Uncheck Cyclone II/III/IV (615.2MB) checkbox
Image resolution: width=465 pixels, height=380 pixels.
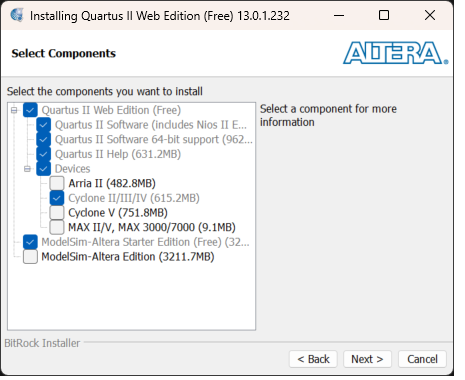(x=57, y=198)
